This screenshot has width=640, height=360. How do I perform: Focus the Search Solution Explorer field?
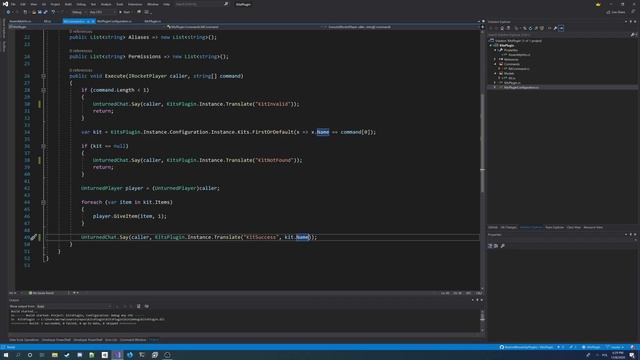point(557,35)
